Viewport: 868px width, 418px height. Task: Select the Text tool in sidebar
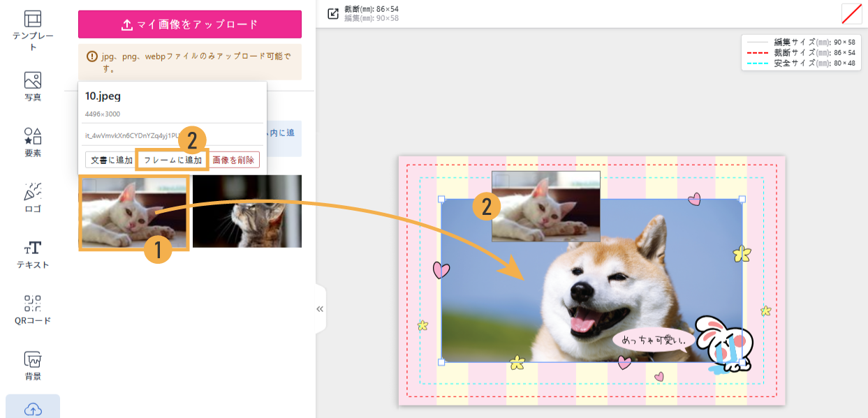33,254
